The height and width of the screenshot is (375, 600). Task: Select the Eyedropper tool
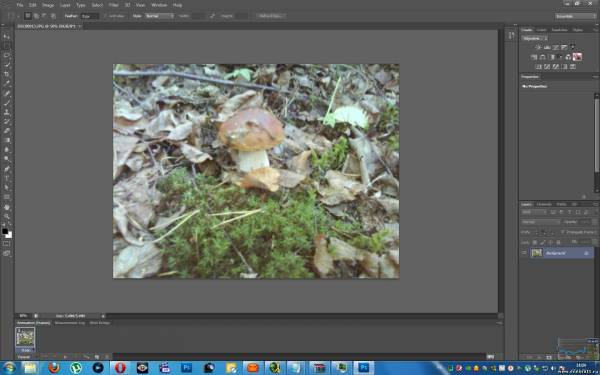coord(7,84)
